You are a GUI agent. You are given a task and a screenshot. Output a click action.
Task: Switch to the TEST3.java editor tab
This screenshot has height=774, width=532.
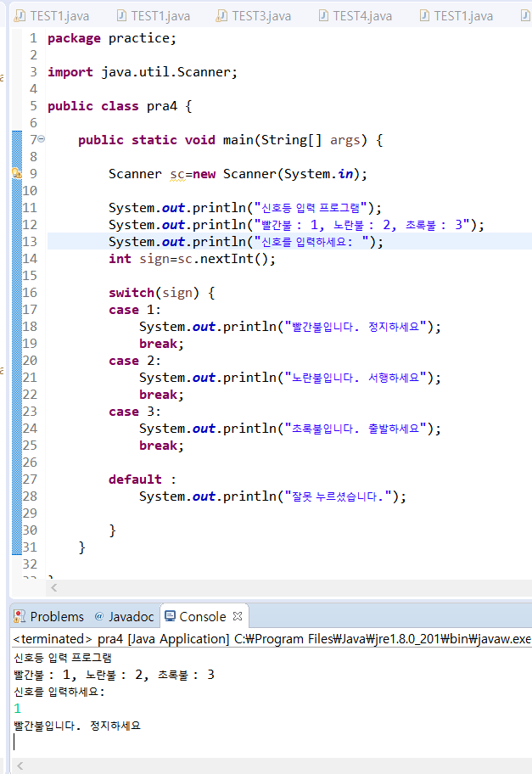(x=254, y=16)
